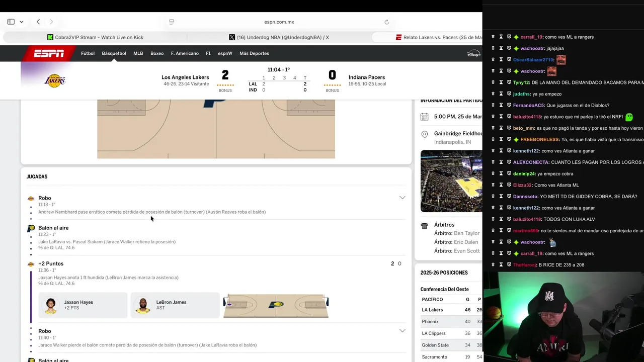Click the green ghost emote in baluzito4118's message
The image size is (644, 362).
point(629,117)
